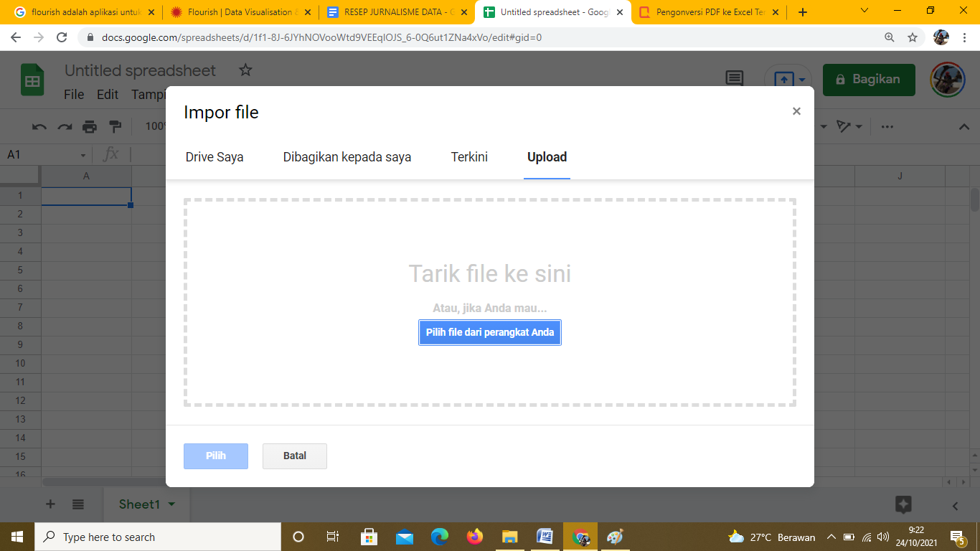Open the File menu
This screenshot has width=980, height=551.
pos(74,95)
